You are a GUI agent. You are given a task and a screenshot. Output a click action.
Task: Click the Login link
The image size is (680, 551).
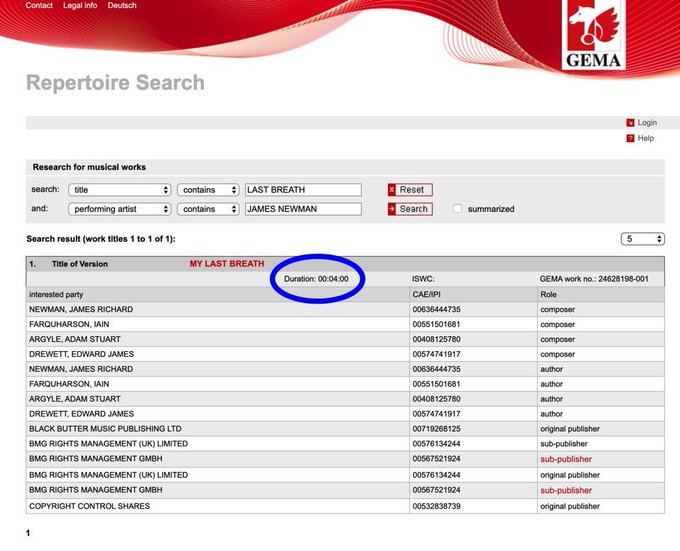click(647, 123)
